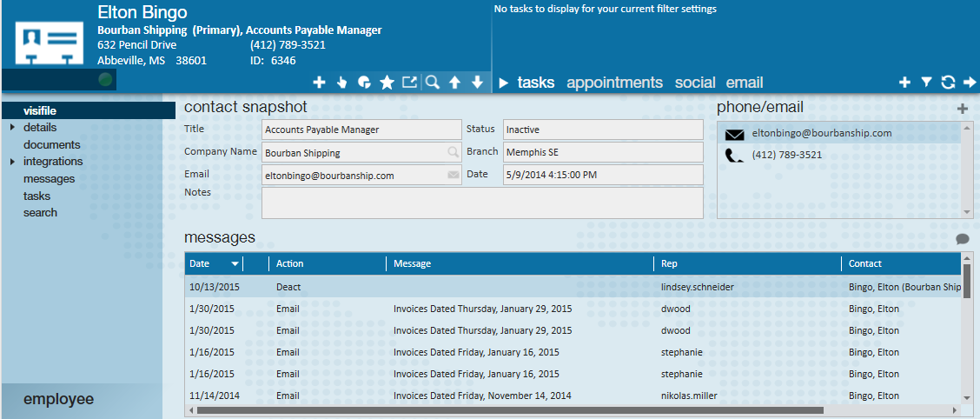Click the Date column sort arrow
980x419 pixels.
pyautogui.click(x=235, y=264)
